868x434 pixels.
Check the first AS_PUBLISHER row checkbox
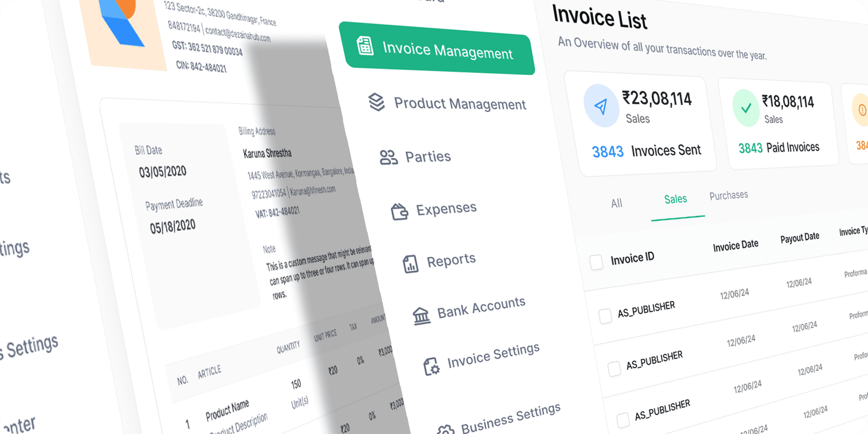pyautogui.click(x=605, y=316)
